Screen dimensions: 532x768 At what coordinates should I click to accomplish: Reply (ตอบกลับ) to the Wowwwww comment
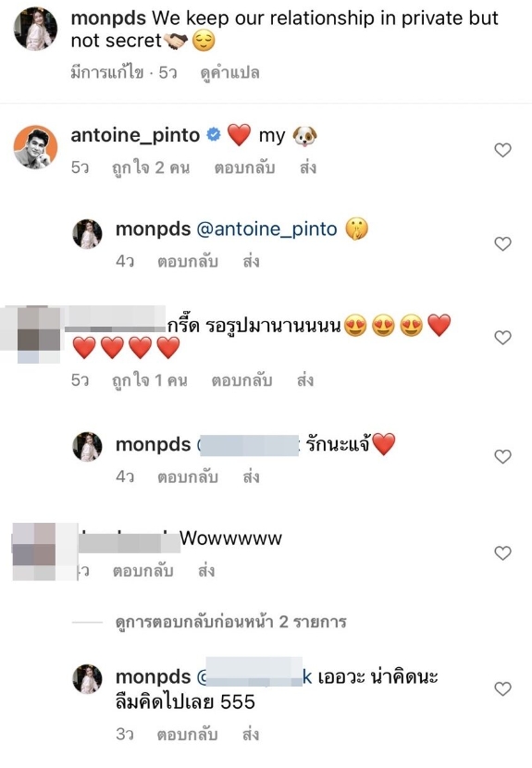pyautogui.click(x=143, y=571)
